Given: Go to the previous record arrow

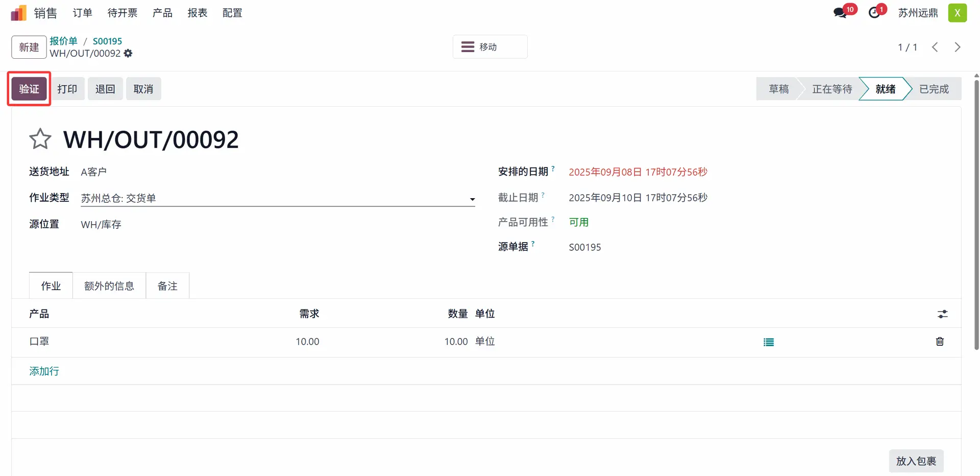Looking at the screenshot, I should [935, 47].
